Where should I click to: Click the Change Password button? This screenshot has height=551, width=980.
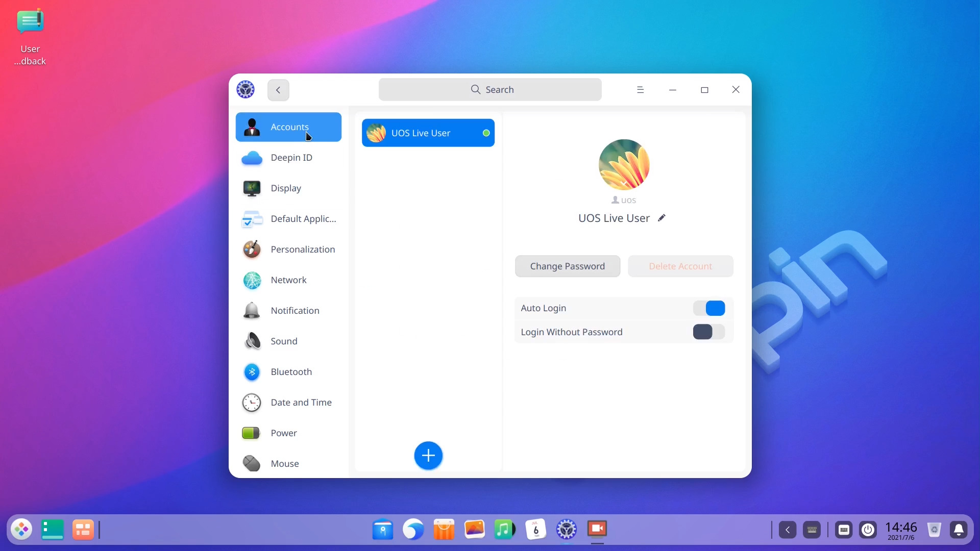[567, 266]
